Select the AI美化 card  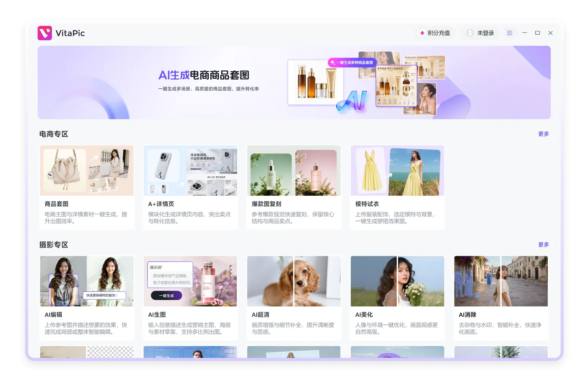[x=397, y=298]
